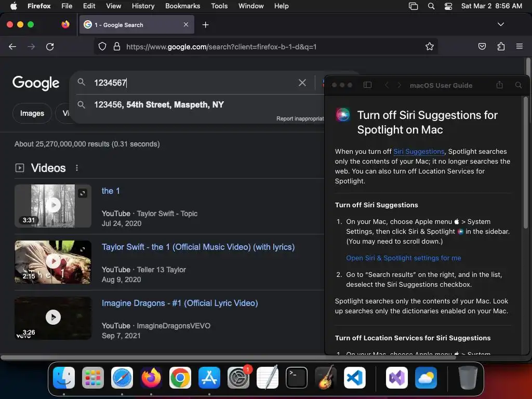Show site info via the padlock icon
Image resolution: width=532 pixels, height=399 pixels.
(x=117, y=46)
